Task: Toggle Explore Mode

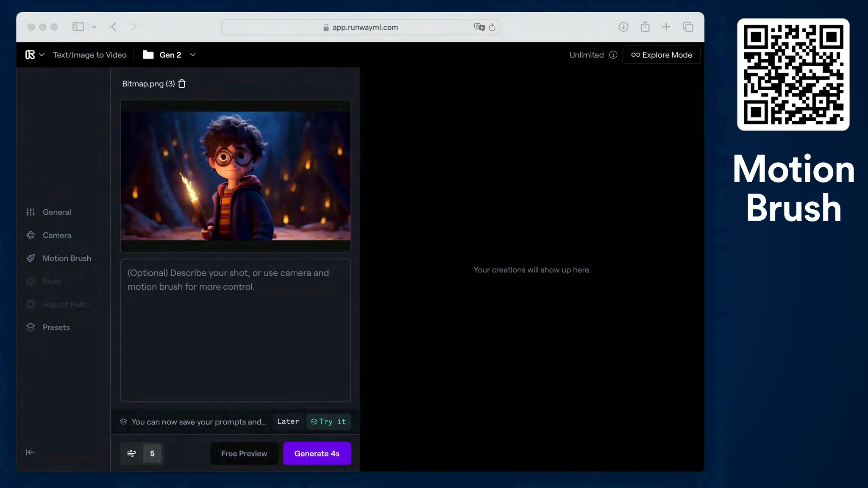Action: pos(661,55)
